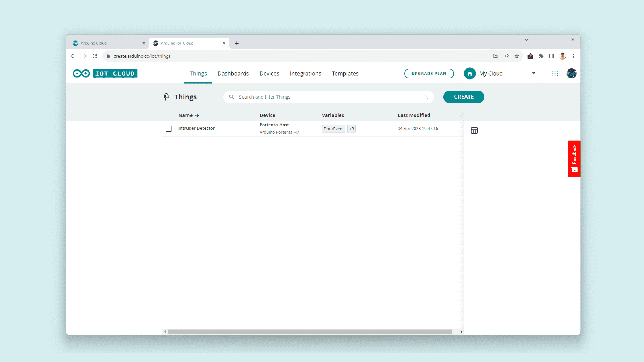Open the Arduino apps grid menu
The width and height of the screenshot is (644, 362).
coord(555,73)
